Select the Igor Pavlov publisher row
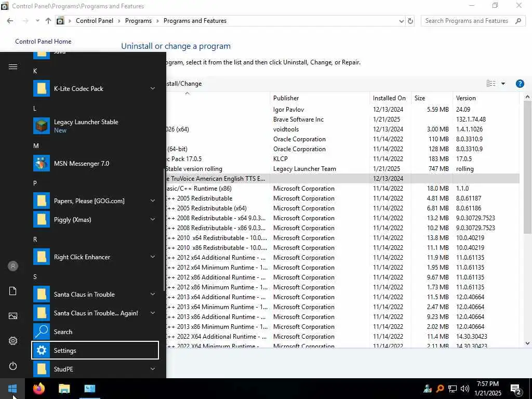Image resolution: width=532 pixels, height=399 pixels. (343, 110)
